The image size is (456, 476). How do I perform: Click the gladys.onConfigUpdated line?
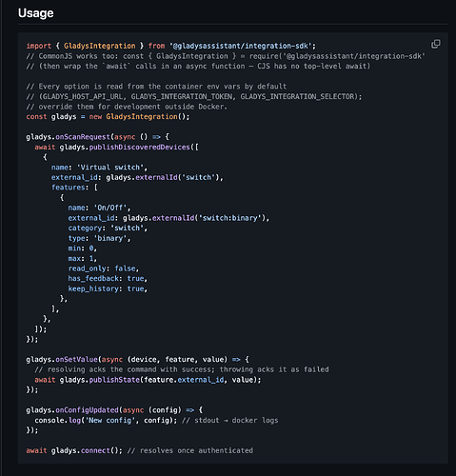point(114,410)
